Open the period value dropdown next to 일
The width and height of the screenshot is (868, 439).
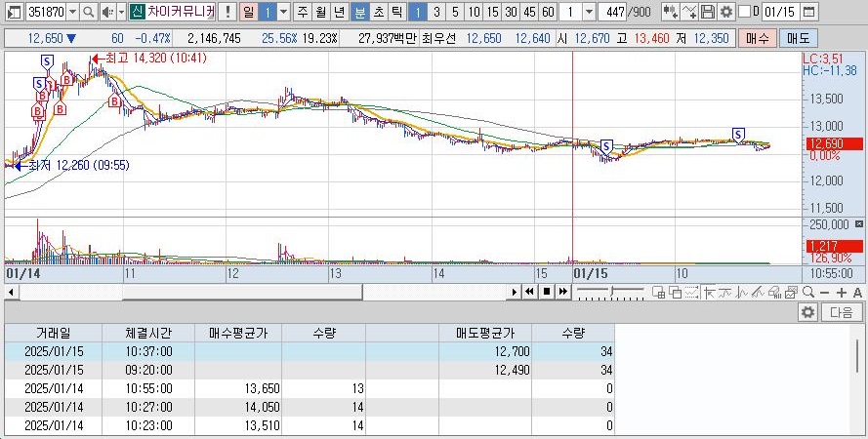pyautogui.click(x=283, y=12)
